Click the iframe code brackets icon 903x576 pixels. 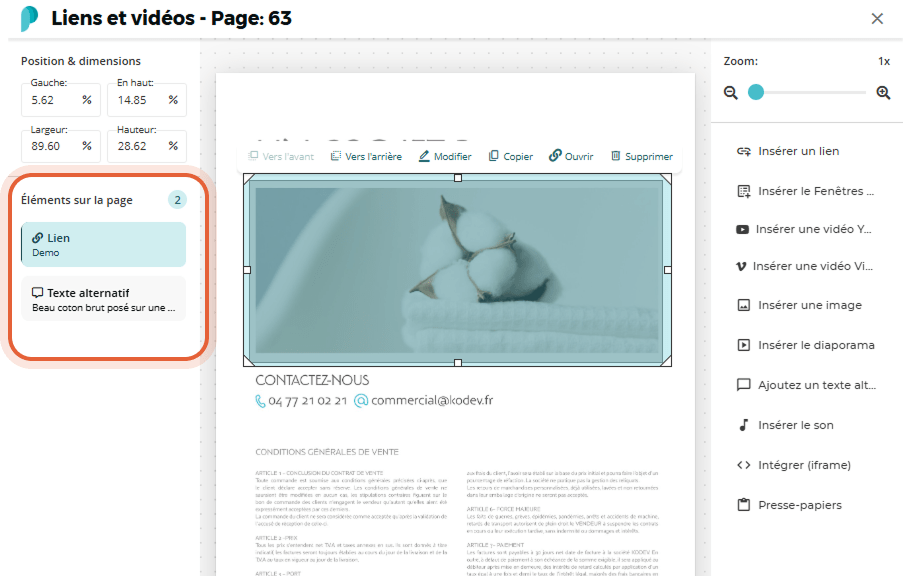[743, 465]
